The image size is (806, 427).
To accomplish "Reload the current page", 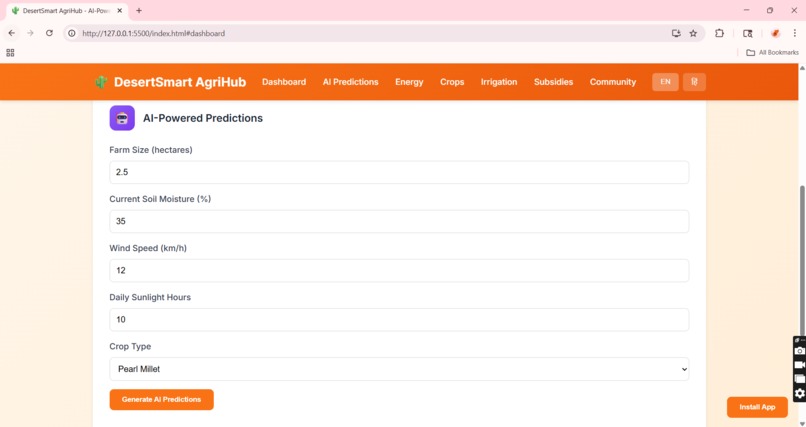I will tap(49, 33).
